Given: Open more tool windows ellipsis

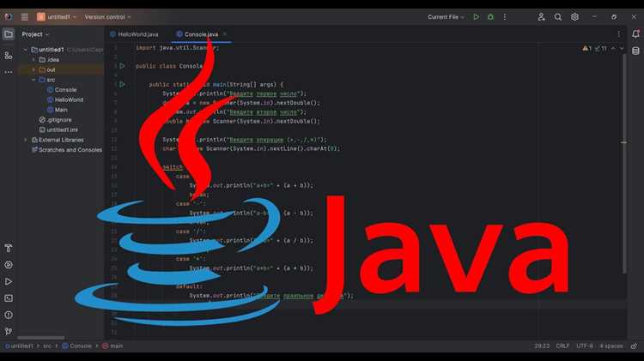Looking at the screenshot, I should tap(9, 72).
